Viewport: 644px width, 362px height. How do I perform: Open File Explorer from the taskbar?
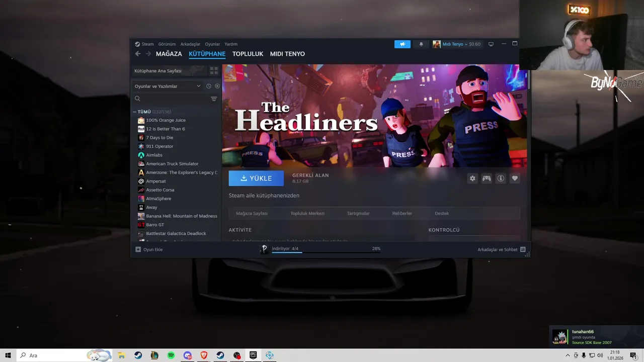click(x=121, y=355)
